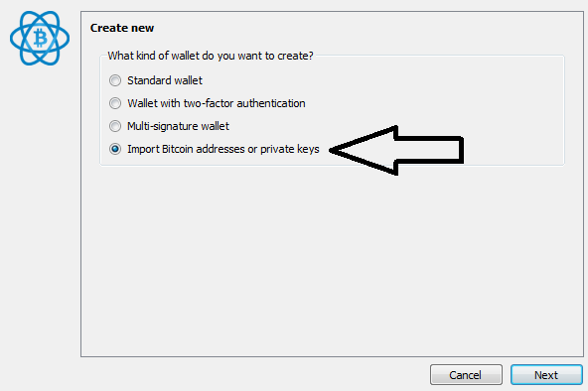This screenshot has height=391, width=588.
Task: Select the Multi-signature wallet radio button
Action: click(x=115, y=126)
